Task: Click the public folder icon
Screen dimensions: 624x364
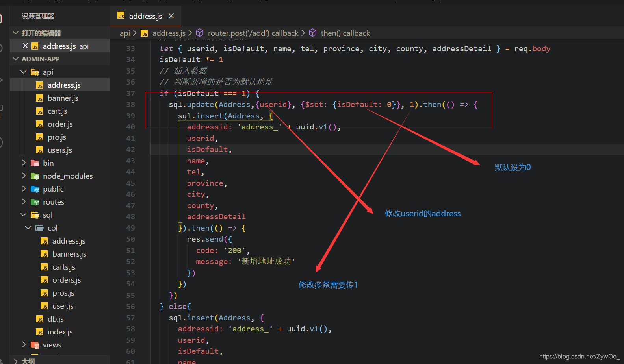Action: click(x=35, y=189)
